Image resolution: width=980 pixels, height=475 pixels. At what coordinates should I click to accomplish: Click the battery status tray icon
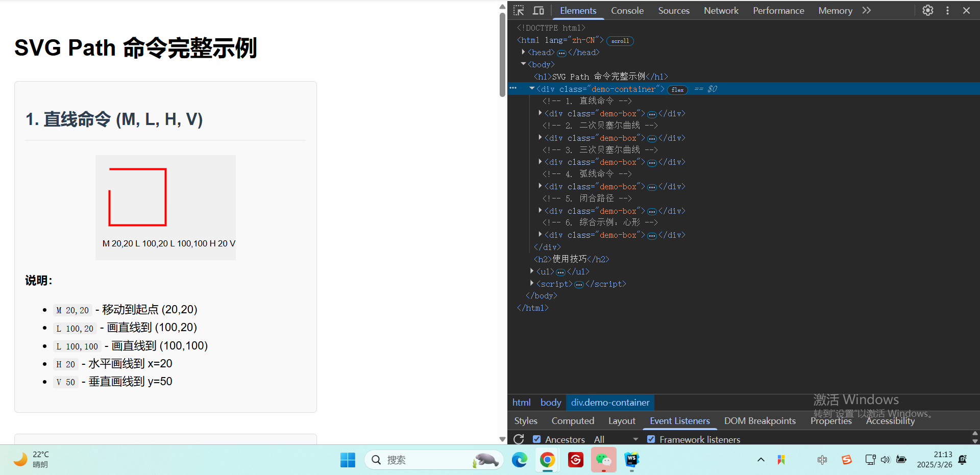pos(901,460)
